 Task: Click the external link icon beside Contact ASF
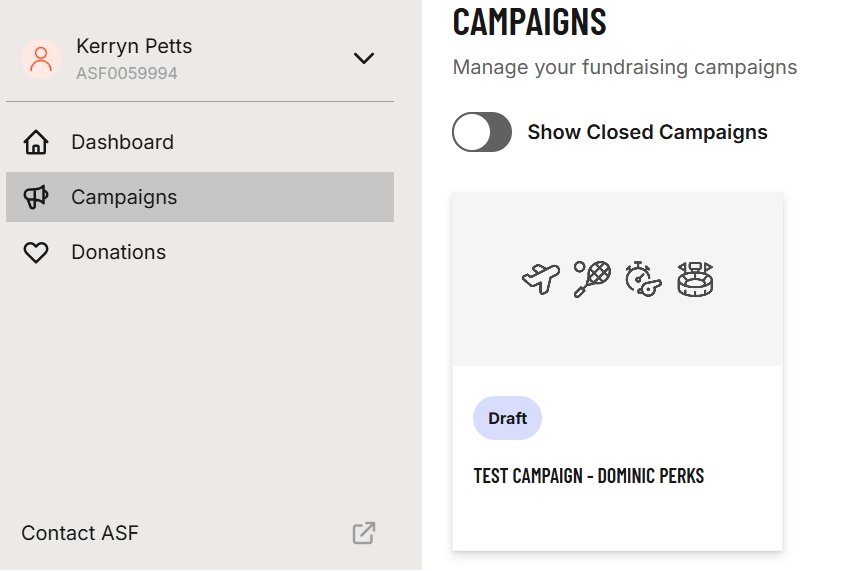click(364, 533)
